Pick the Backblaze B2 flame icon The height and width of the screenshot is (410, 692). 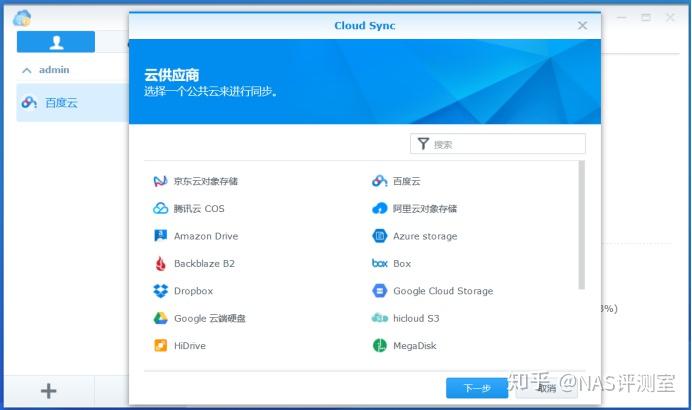(x=160, y=263)
